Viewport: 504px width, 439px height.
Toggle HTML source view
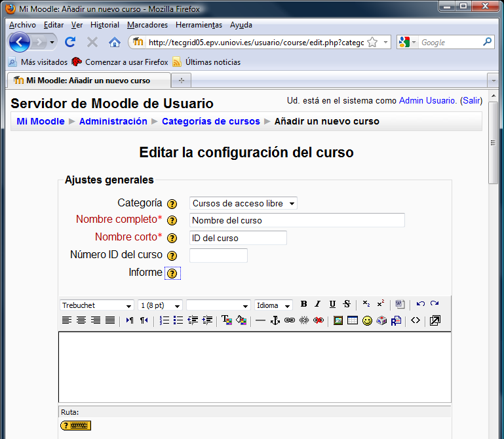point(416,320)
